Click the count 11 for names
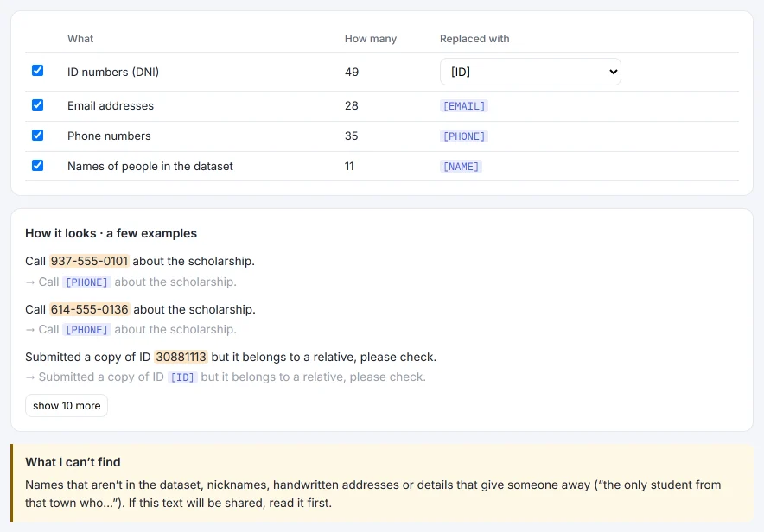 349,166
